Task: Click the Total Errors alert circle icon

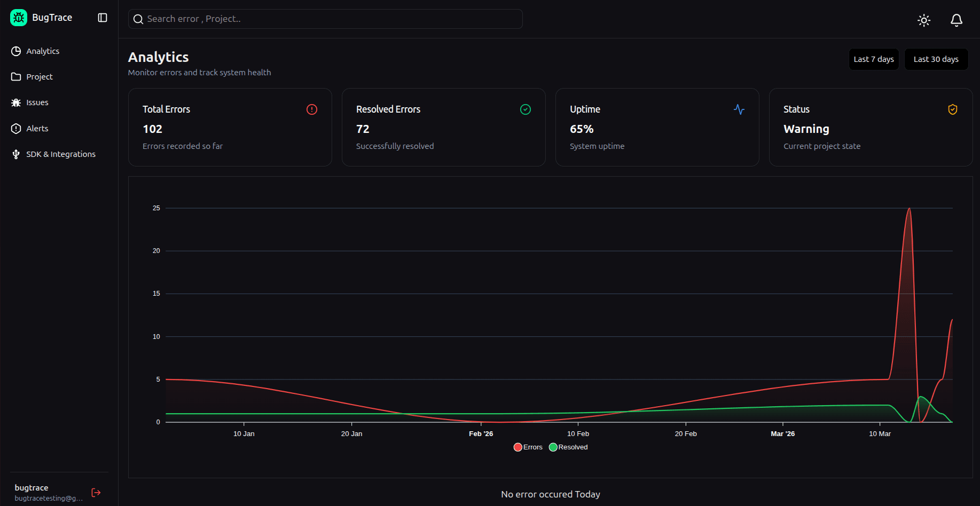Action: tap(312, 109)
